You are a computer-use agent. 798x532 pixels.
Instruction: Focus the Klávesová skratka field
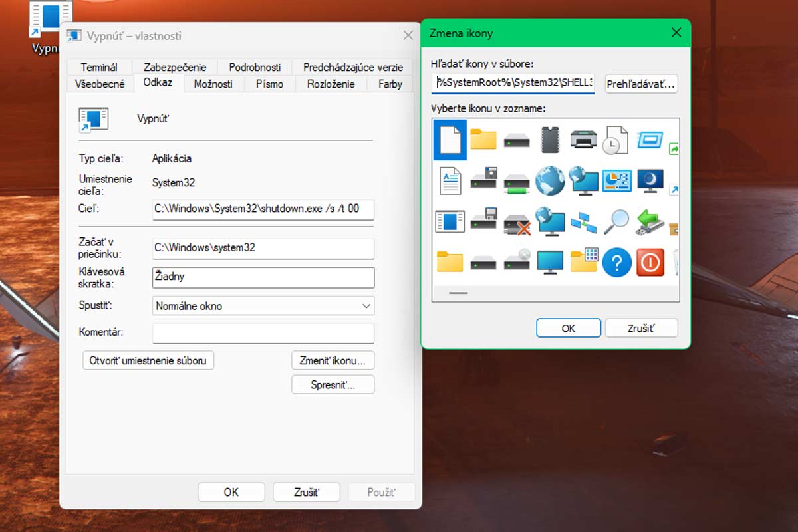tap(263, 277)
